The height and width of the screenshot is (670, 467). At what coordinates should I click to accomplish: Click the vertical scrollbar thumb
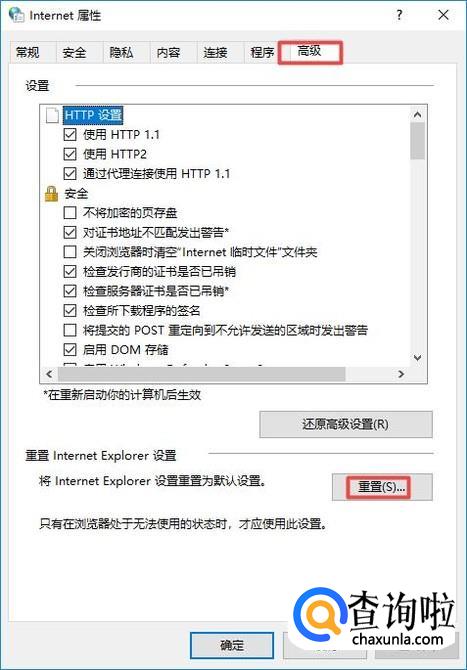[417, 141]
